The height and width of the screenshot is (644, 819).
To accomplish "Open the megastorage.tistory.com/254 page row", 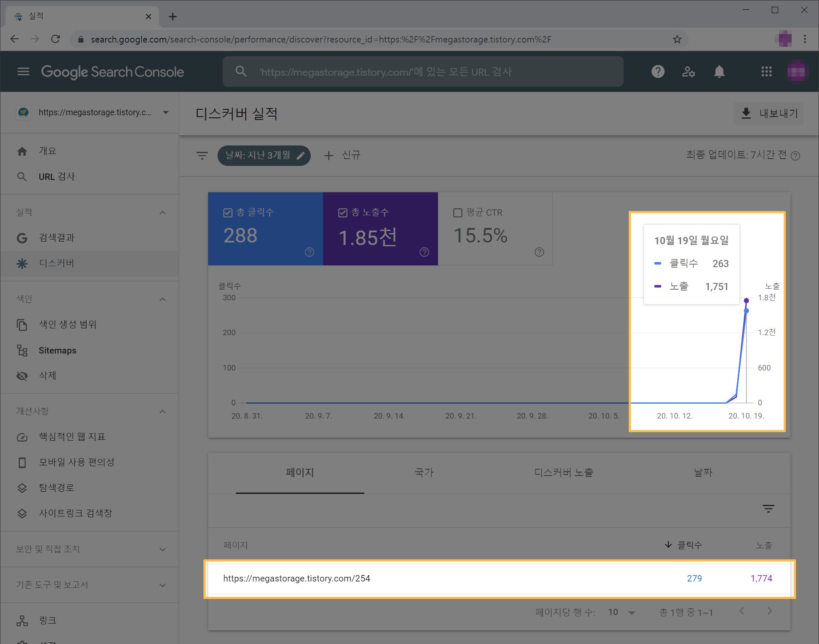I will [x=297, y=578].
